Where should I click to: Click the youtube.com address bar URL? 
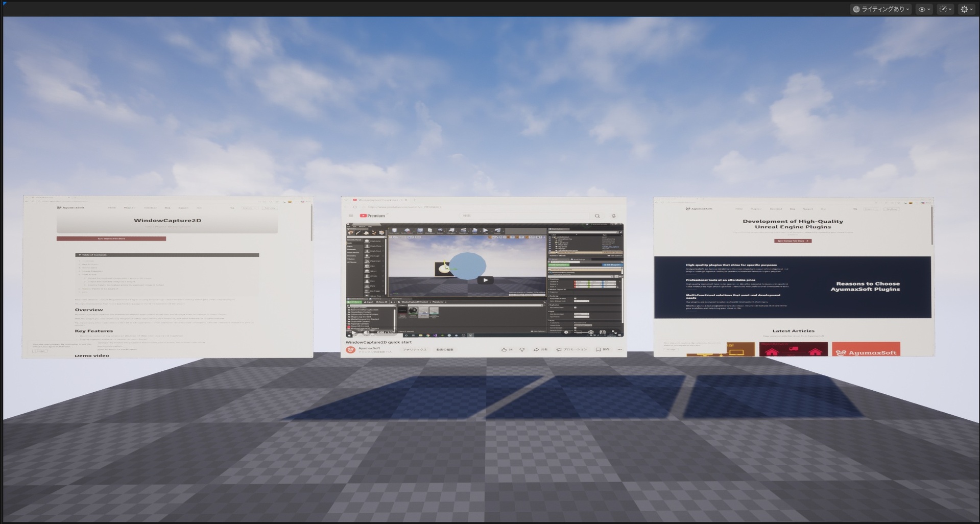click(403, 207)
